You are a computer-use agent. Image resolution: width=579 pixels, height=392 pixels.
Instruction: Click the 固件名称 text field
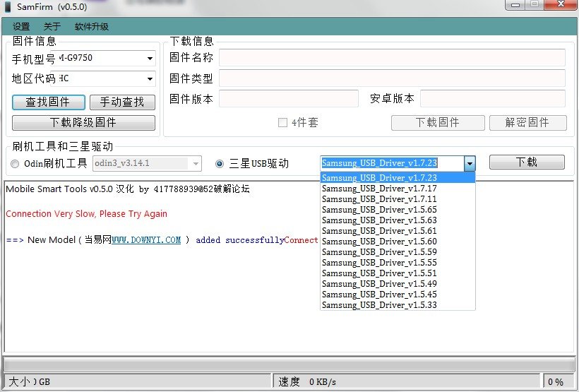[392, 57]
